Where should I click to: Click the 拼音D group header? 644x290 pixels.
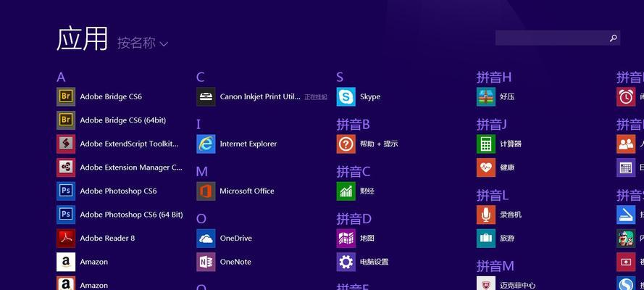[354, 219]
